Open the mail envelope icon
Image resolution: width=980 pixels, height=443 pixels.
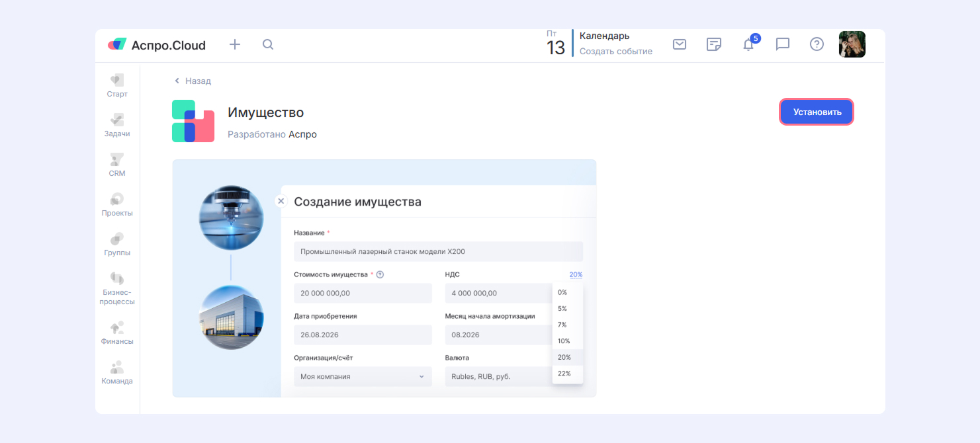point(680,44)
